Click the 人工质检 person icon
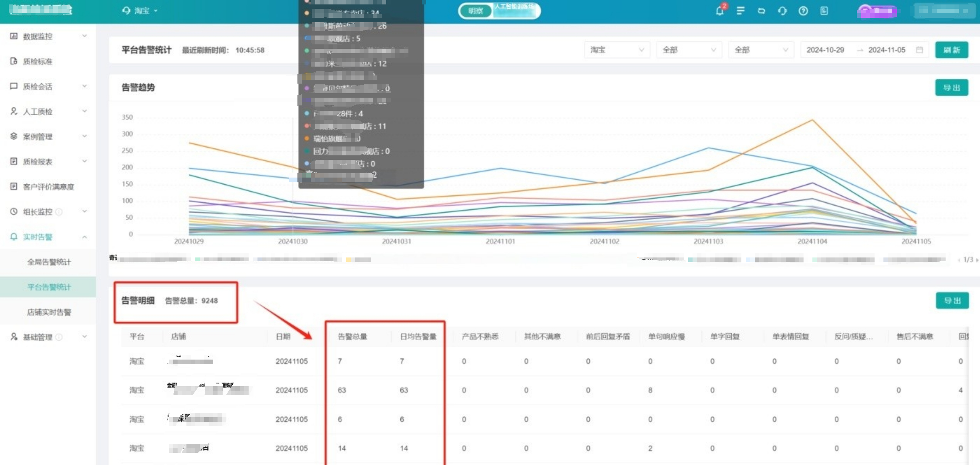The width and height of the screenshot is (980, 465). point(14,111)
